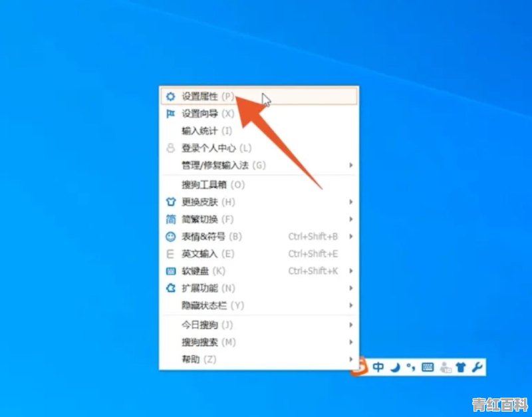Toggle the 中 Chinese/English mode on status bar

tap(378, 367)
